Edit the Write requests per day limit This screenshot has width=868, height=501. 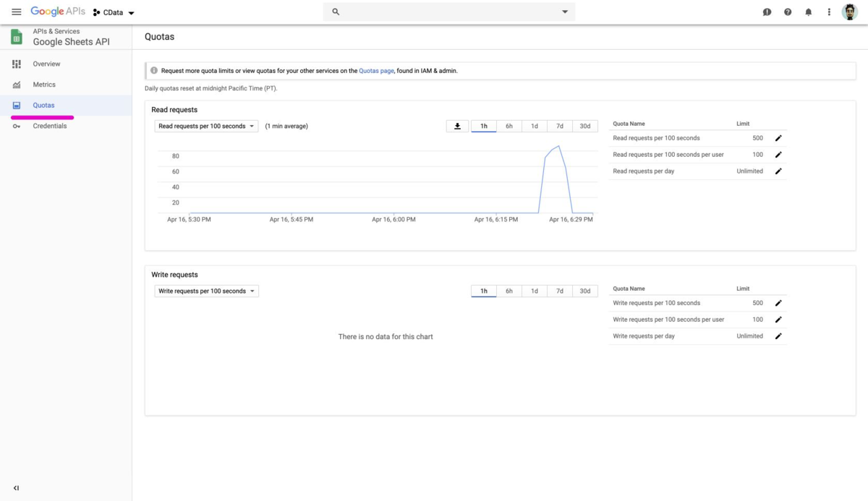[x=778, y=335]
